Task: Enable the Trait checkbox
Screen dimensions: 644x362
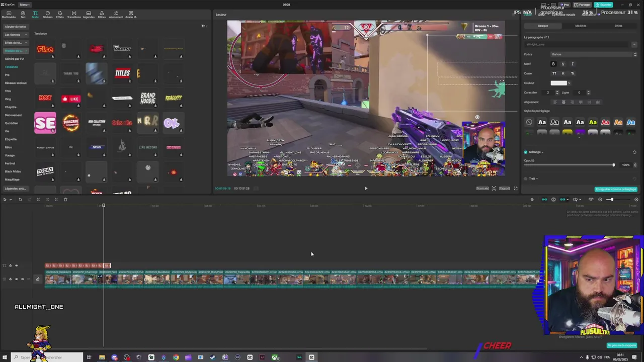Action: (x=526, y=178)
